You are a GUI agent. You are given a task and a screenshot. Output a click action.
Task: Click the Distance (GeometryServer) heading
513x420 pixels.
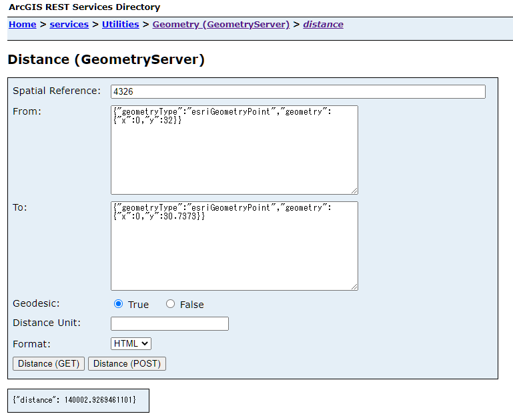[106, 60]
